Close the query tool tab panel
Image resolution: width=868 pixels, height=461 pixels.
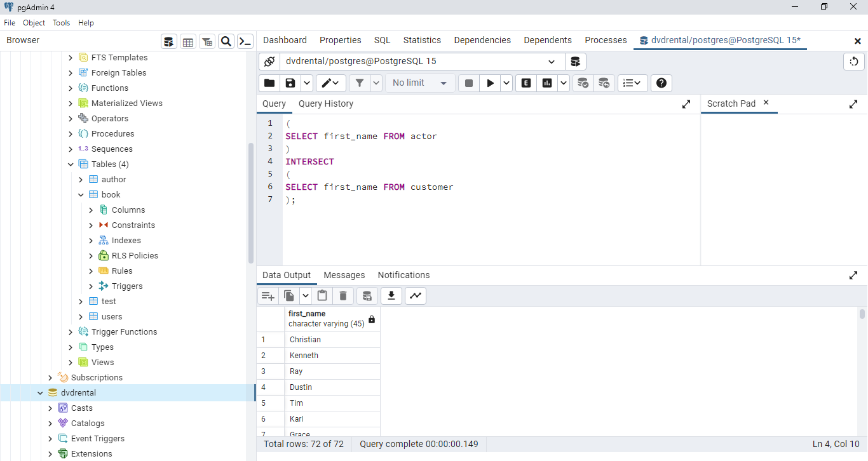point(857,41)
